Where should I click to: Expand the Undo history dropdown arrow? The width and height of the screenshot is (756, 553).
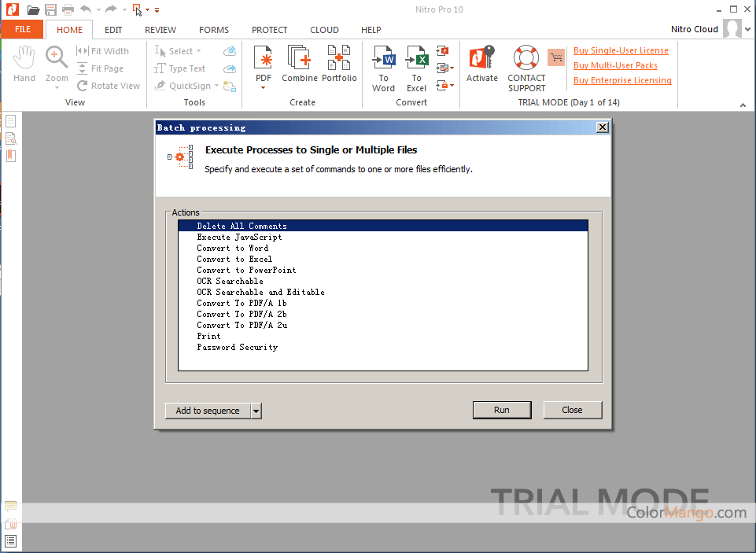98,9
